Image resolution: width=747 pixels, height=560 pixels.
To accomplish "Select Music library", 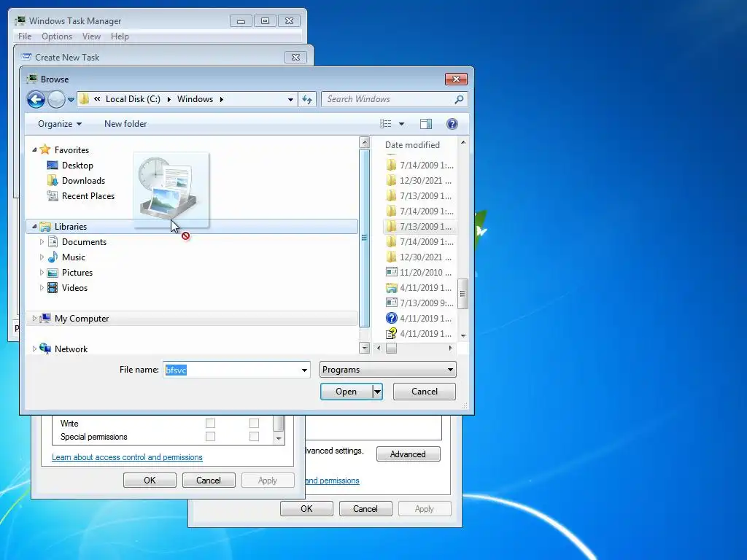I will point(74,257).
